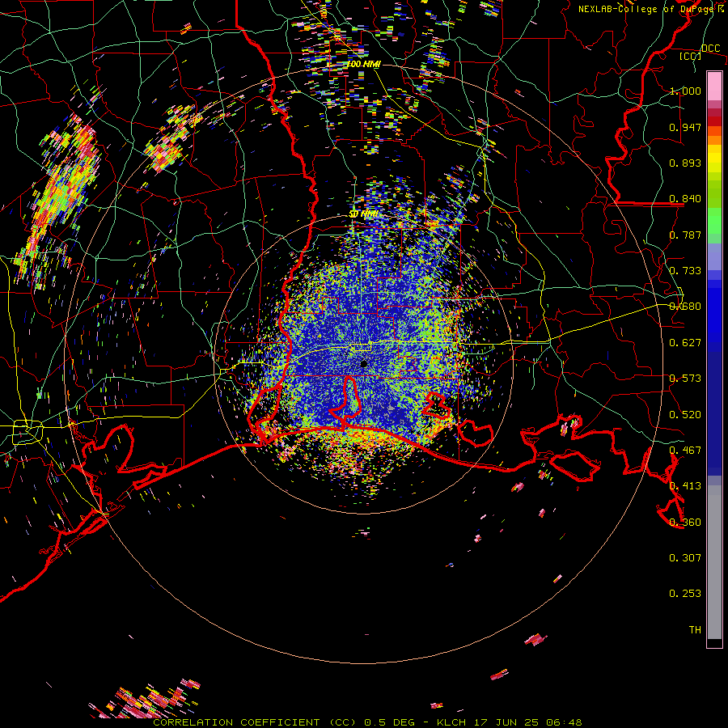Click the TH label at the color bar bottom
728x728 pixels.
[695, 630]
